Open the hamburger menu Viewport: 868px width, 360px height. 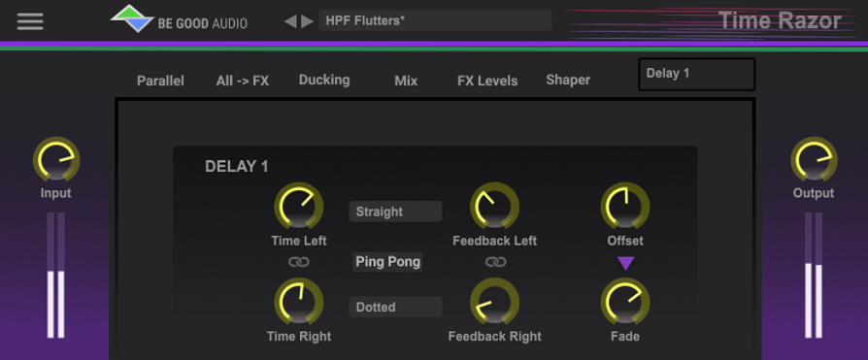coord(30,21)
